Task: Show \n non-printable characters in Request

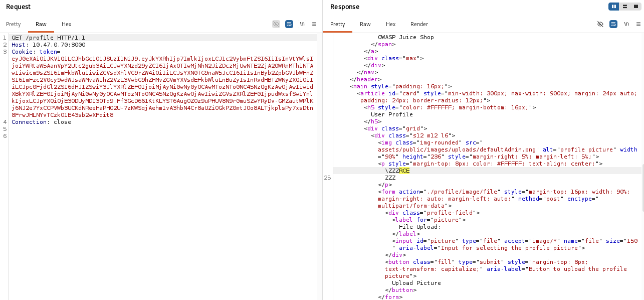Action: [x=302, y=24]
